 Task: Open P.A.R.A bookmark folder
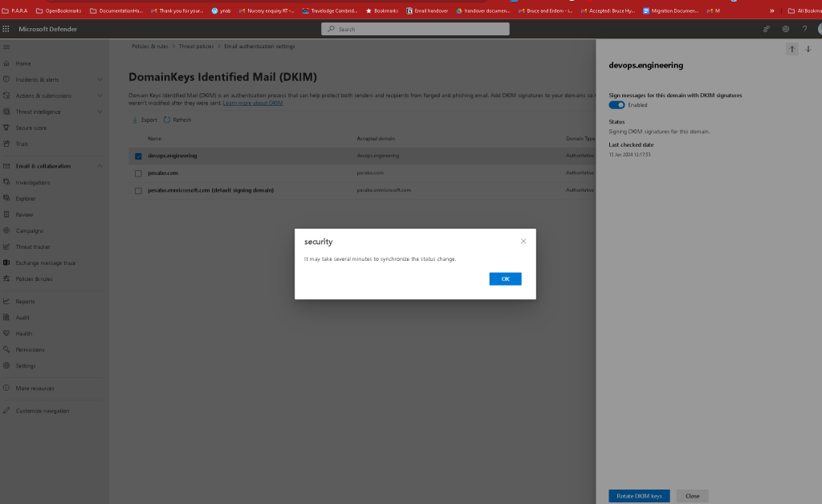coord(14,10)
